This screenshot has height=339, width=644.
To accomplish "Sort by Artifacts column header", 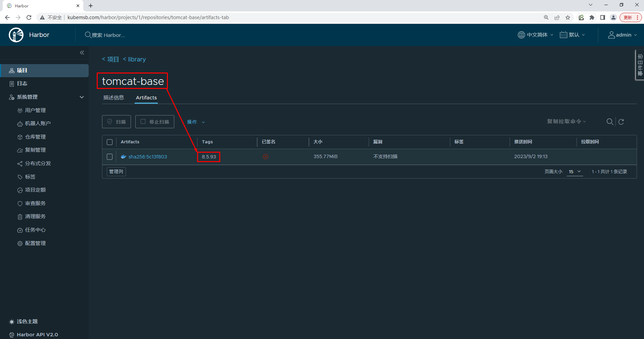I will coord(130,142).
